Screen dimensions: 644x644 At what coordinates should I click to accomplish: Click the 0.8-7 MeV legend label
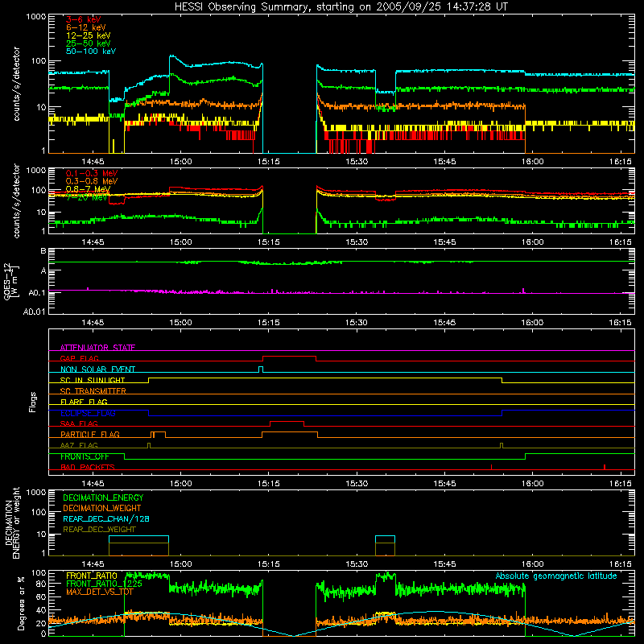[x=88, y=189]
